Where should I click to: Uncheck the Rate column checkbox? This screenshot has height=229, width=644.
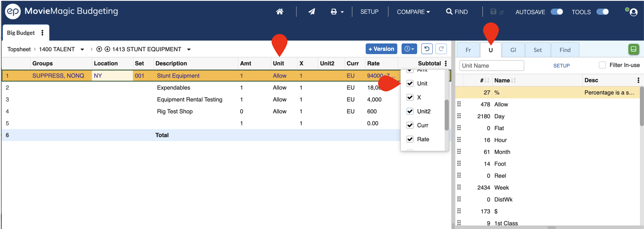(x=410, y=139)
